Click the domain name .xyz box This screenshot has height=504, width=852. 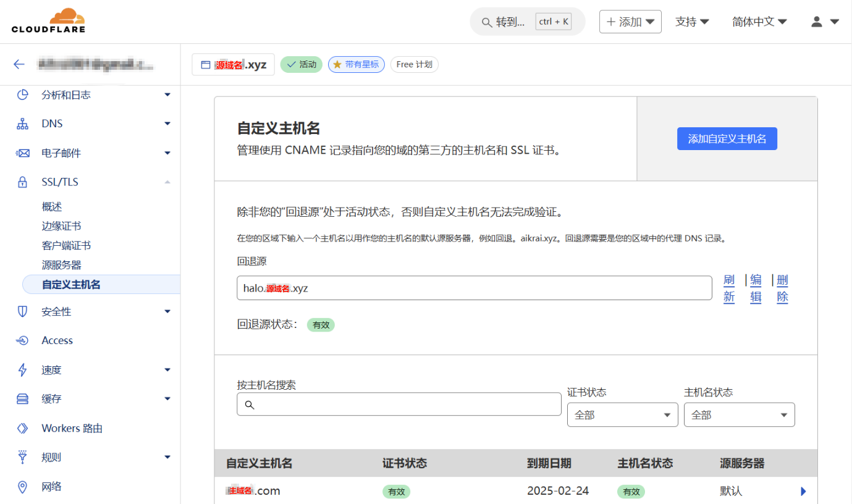(233, 64)
